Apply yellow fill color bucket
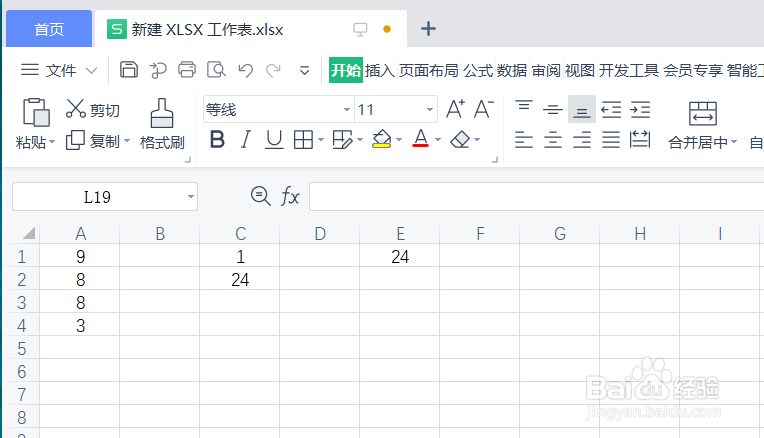Image resolution: width=764 pixels, height=438 pixels. click(x=382, y=139)
